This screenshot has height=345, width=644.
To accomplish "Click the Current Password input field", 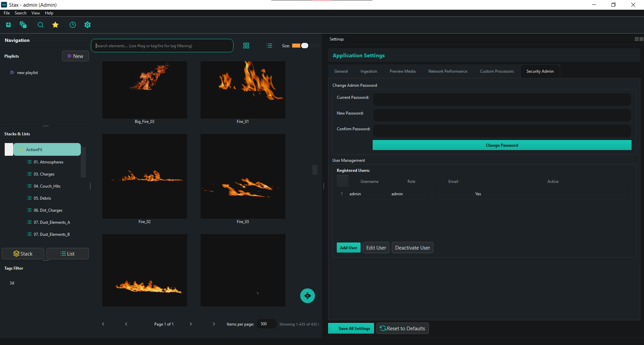I will (x=502, y=99).
